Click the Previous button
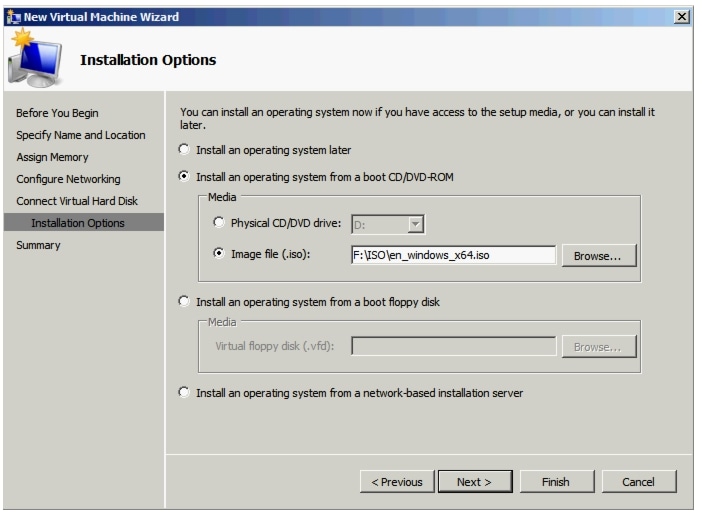This screenshot has height=514, width=702. click(x=397, y=482)
